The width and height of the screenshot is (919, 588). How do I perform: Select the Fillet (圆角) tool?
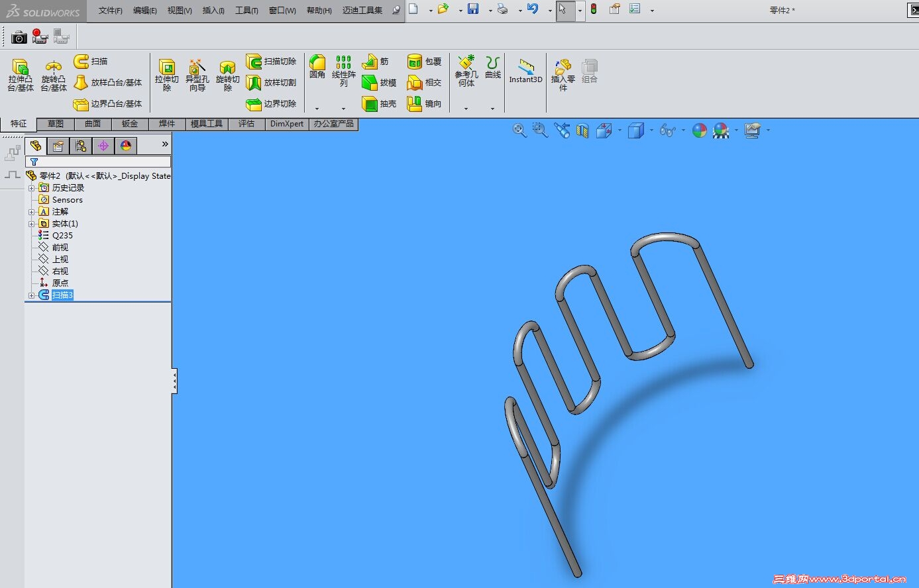(x=317, y=67)
